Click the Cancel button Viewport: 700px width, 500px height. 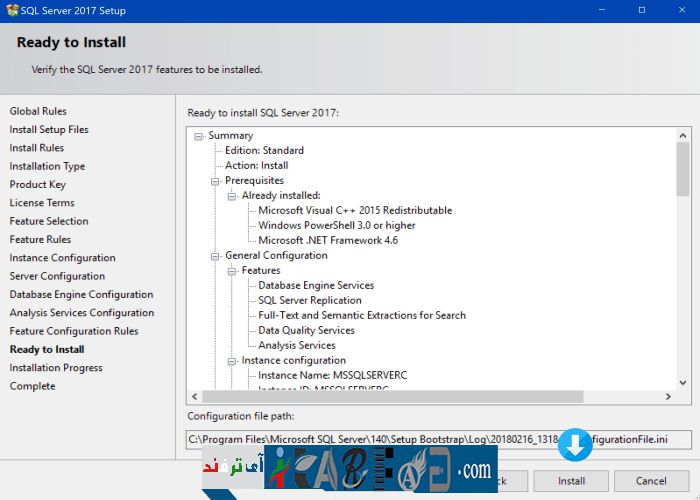[650, 480]
